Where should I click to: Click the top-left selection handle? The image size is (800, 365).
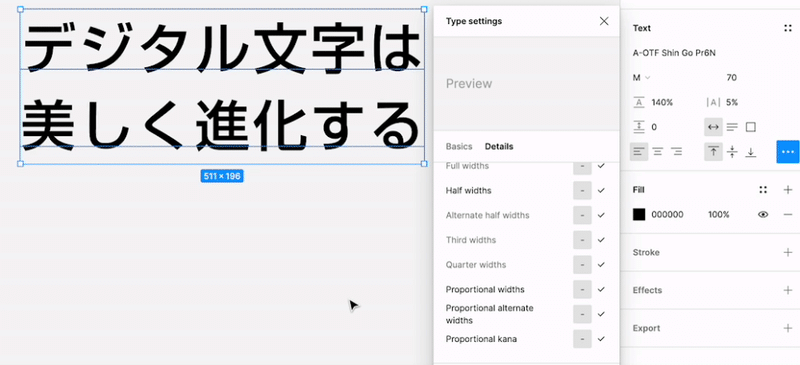pyautogui.click(x=20, y=9)
